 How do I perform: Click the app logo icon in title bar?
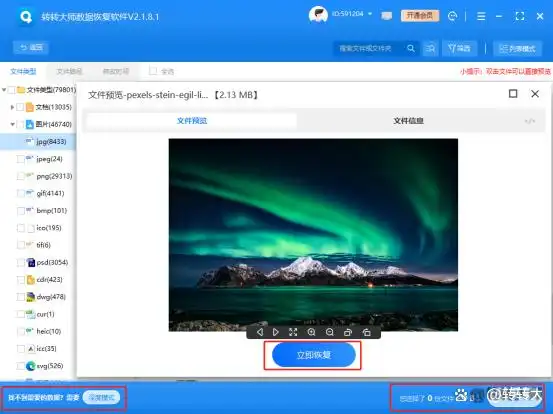click(x=26, y=16)
